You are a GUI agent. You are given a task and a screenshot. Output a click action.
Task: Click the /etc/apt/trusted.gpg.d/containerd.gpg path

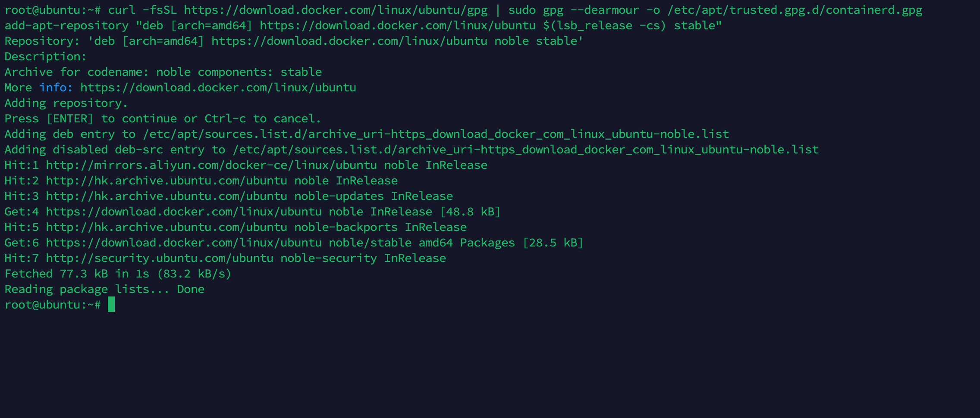(x=795, y=10)
